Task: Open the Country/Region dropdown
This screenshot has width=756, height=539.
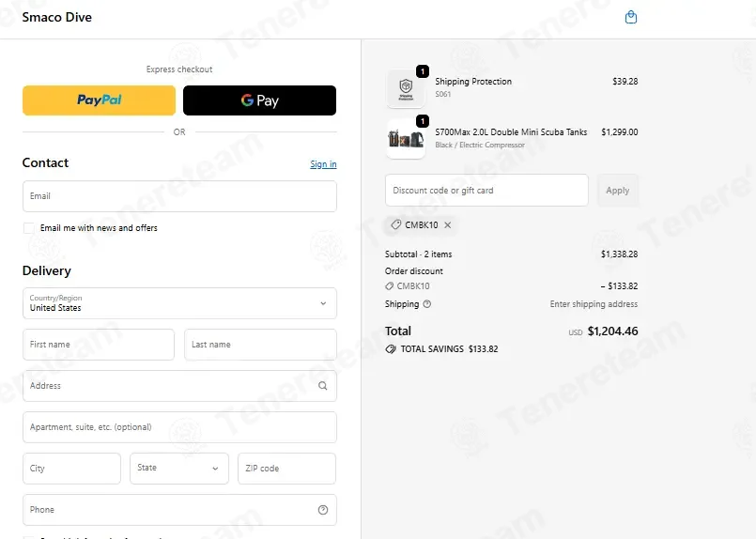Action: [179, 303]
